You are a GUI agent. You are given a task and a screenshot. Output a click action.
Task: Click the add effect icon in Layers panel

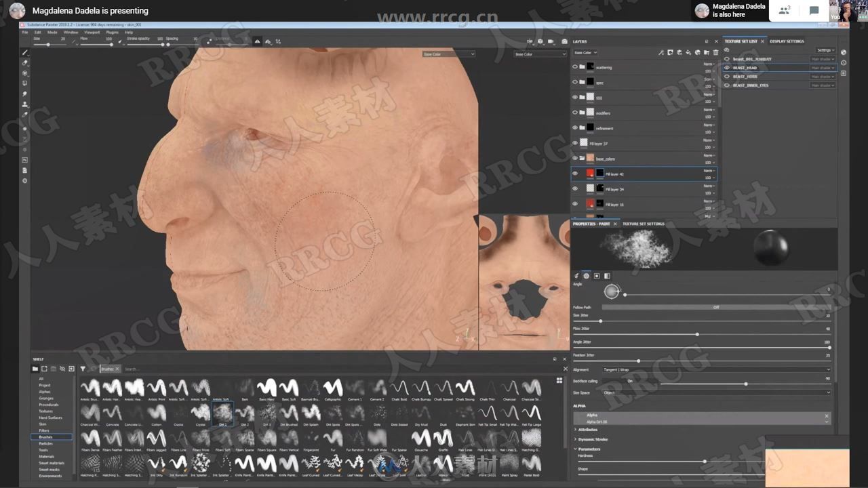click(661, 52)
